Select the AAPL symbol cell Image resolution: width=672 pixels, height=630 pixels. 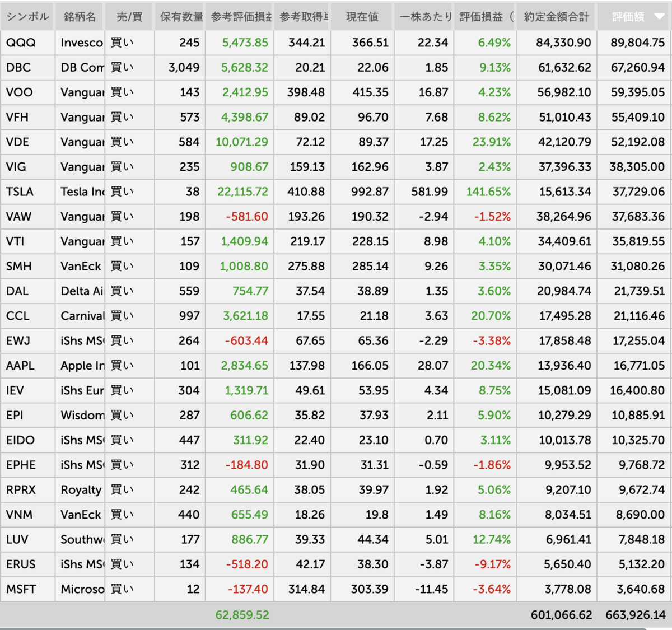pos(27,366)
